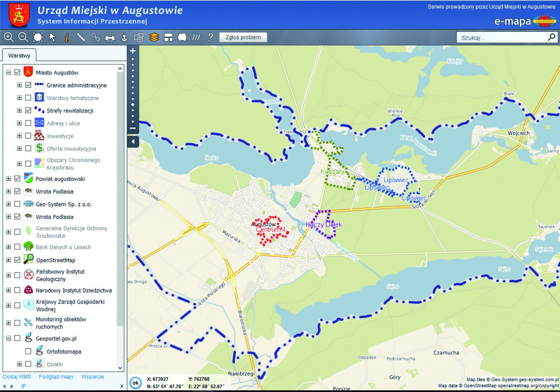Enable Warstwy tematyczne checkbox

(28, 98)
